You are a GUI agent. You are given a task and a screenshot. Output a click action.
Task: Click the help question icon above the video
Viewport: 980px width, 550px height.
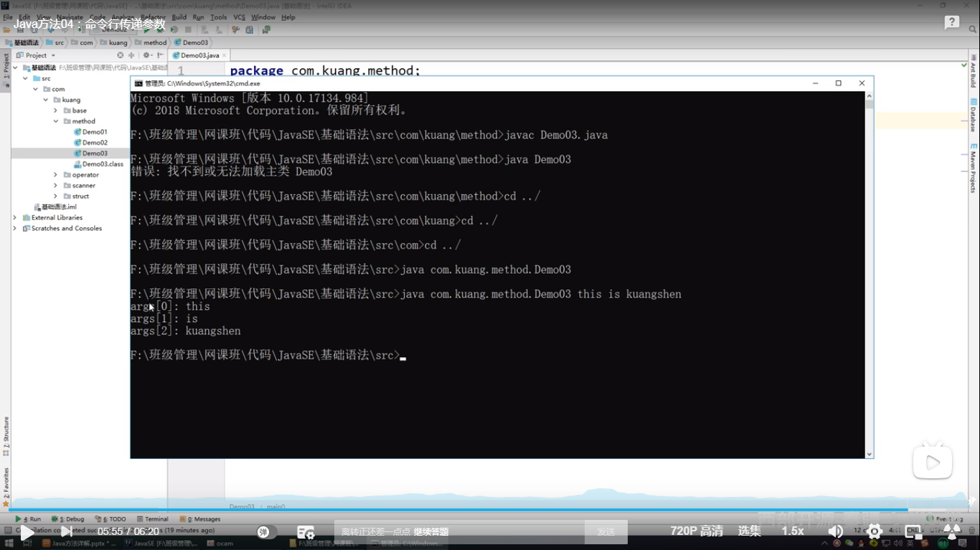click(x=952, y=23)
